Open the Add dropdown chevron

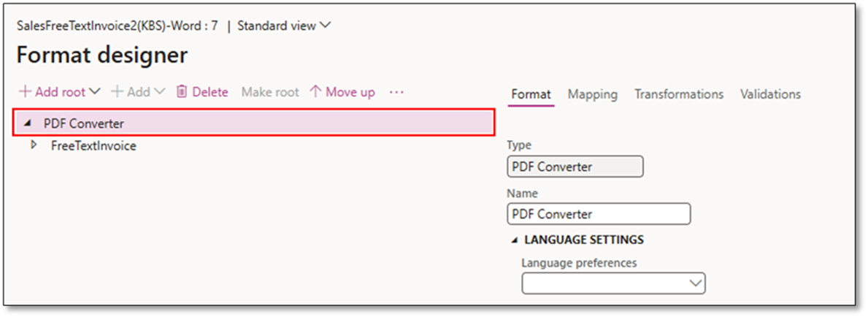160,92
